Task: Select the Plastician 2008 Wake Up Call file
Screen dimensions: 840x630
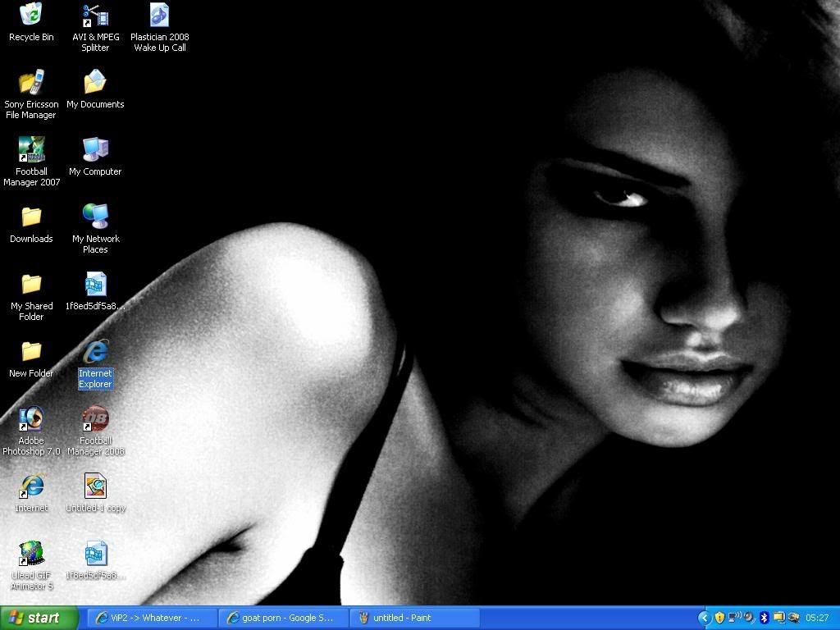Action: point(160,27)
